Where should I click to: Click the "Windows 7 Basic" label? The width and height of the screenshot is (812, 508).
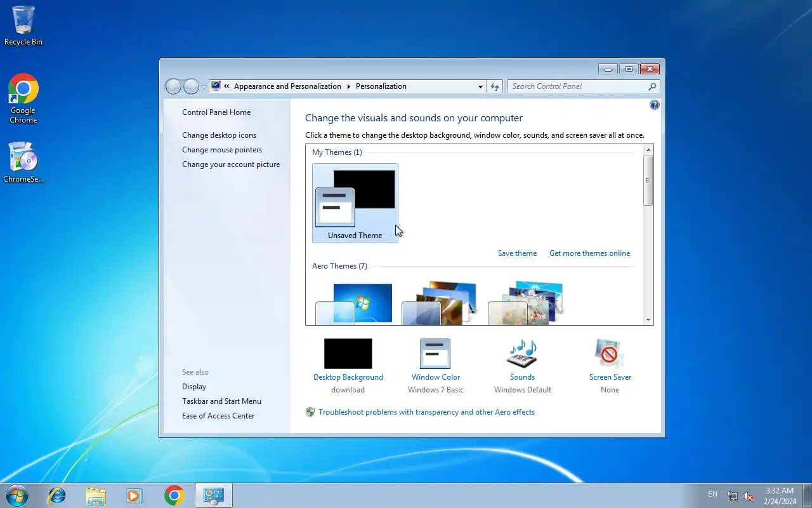(x=436, y=390)
